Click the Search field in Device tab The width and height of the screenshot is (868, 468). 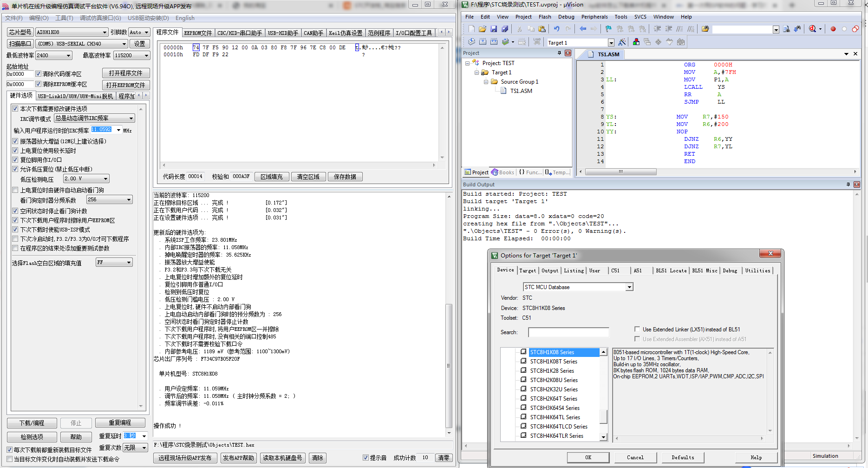point(568,332)
